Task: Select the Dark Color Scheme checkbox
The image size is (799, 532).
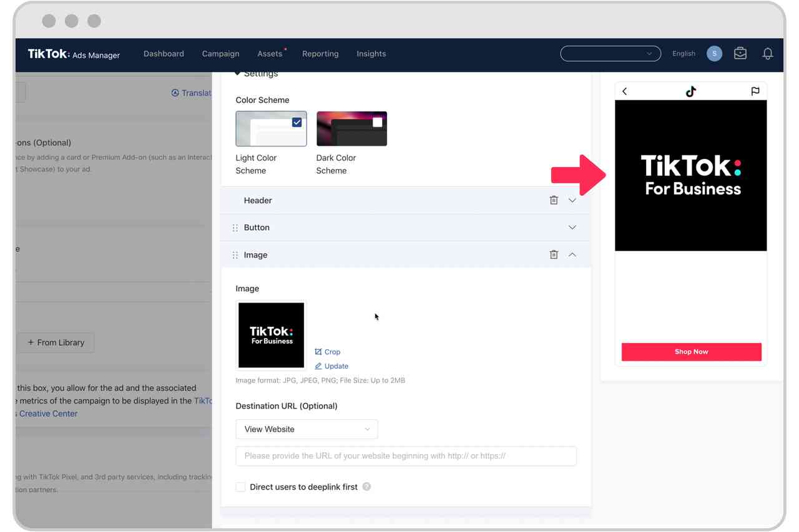Action: click(x=377, y=122)
